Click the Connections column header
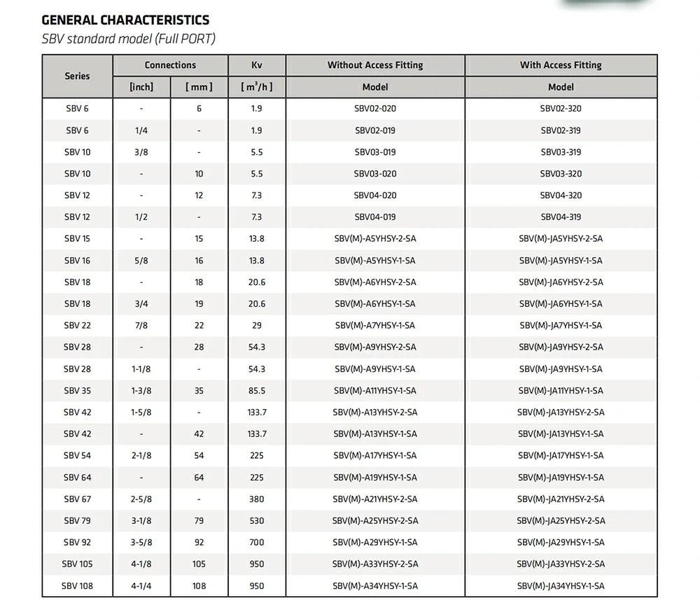This screenshot has width=700, height=608. click(170, 65)
